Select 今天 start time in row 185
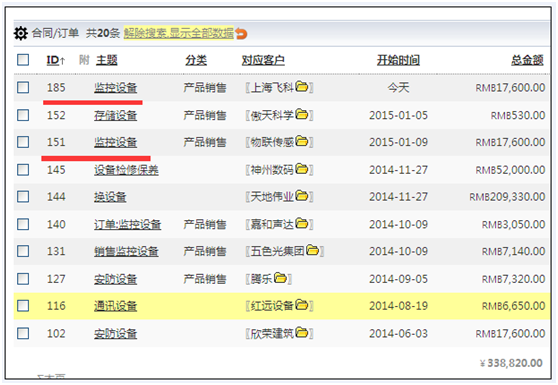 398,88
